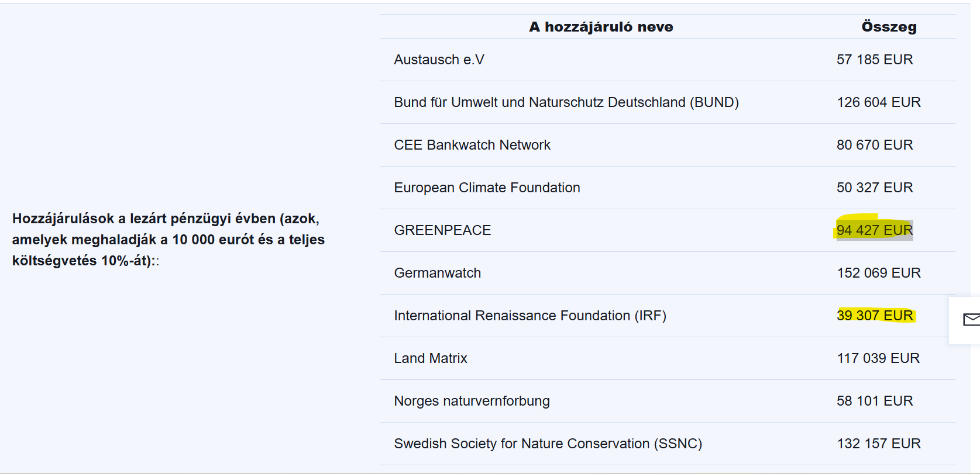Click the envelope mail icon
The width and height of the screenshot is (980, 474).
point(971,320)
